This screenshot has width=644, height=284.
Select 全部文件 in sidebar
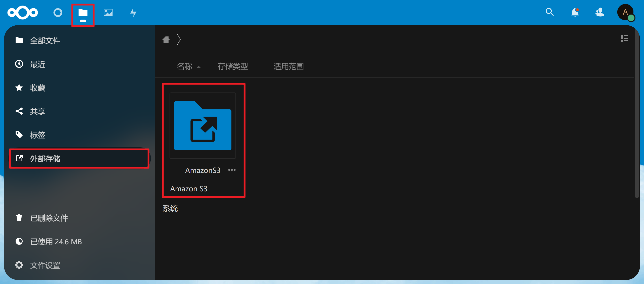pos(45,40)
